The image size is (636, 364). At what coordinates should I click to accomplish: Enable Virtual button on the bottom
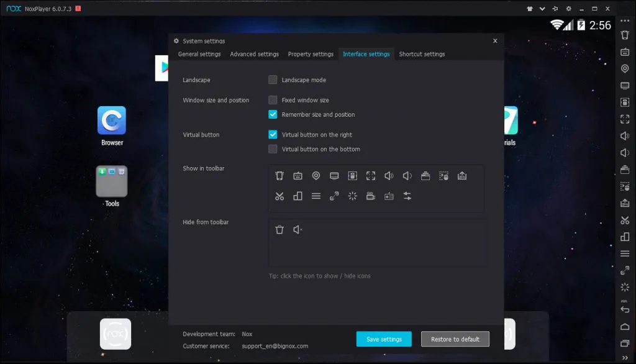coord(272,149)
